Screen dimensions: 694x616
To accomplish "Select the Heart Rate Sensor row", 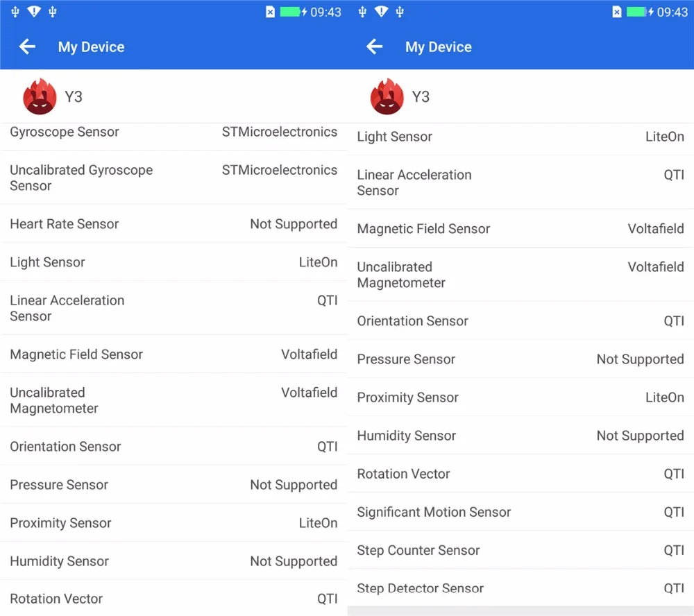I will 173,223.
